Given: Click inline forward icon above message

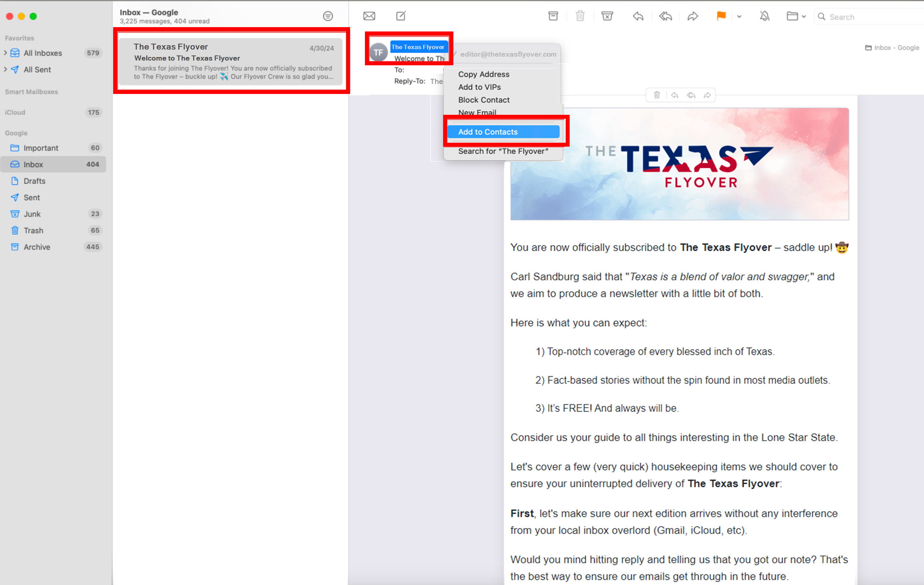Looking at the screenshot, I should click(707, 95).
